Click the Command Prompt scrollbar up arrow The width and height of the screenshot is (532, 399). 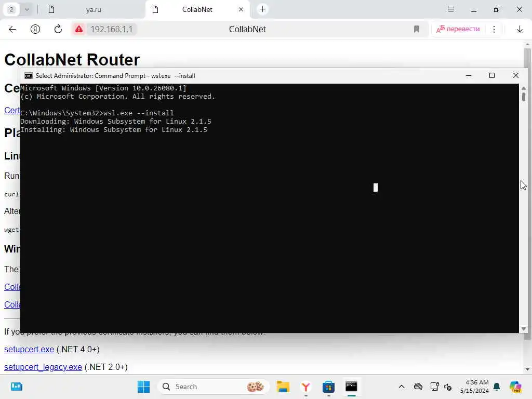524,88
